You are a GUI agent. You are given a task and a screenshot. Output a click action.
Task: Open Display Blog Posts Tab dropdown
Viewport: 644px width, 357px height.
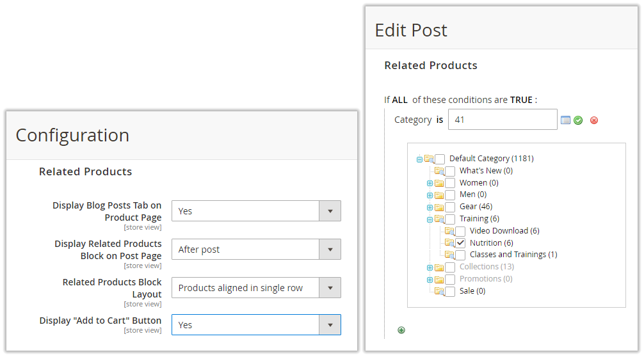pyautogui.click(x=256, y=211)
